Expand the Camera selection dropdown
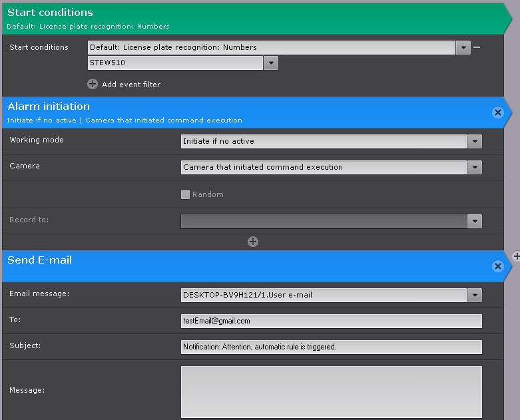The width and height of the screenshot is (520, 420). 474,168
